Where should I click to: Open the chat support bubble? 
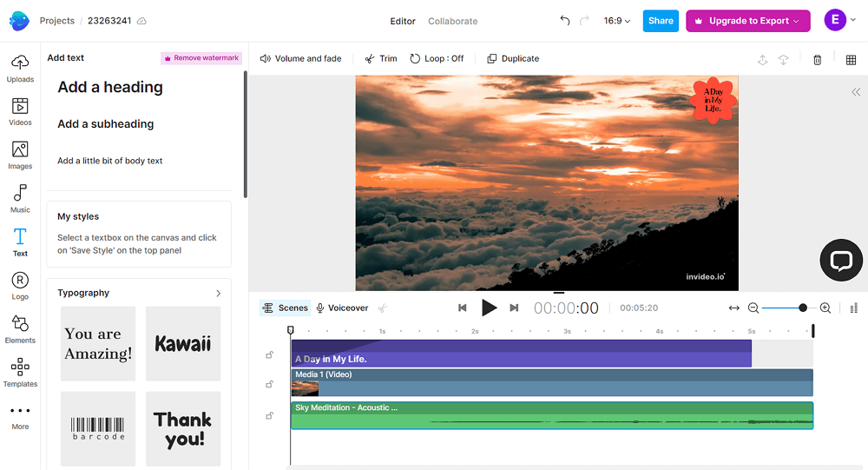point(841,261)
